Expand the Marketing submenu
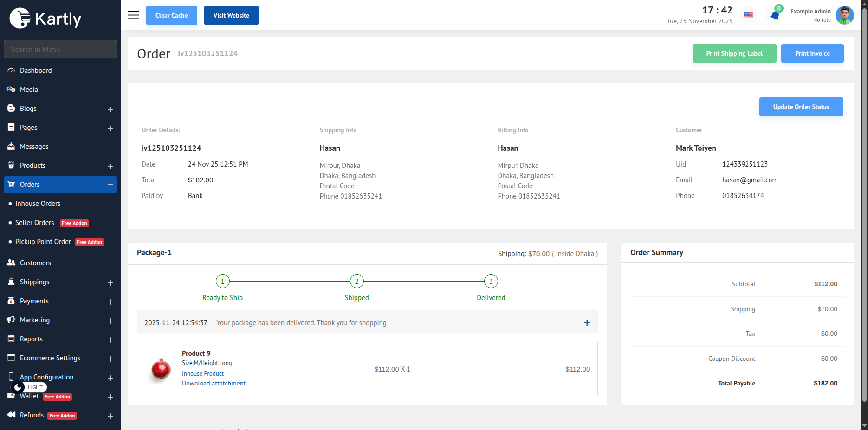The image size is (868, 430). [x=110, y=321]
